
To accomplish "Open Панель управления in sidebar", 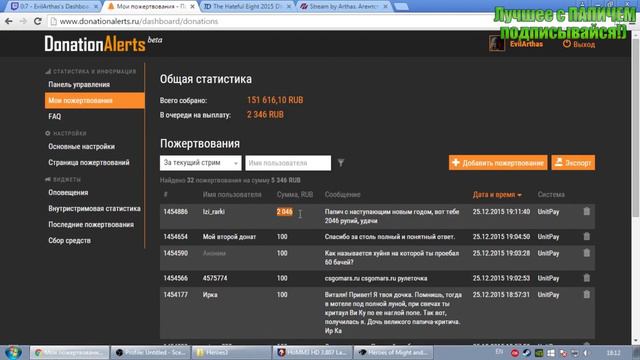I will point(79,84).
